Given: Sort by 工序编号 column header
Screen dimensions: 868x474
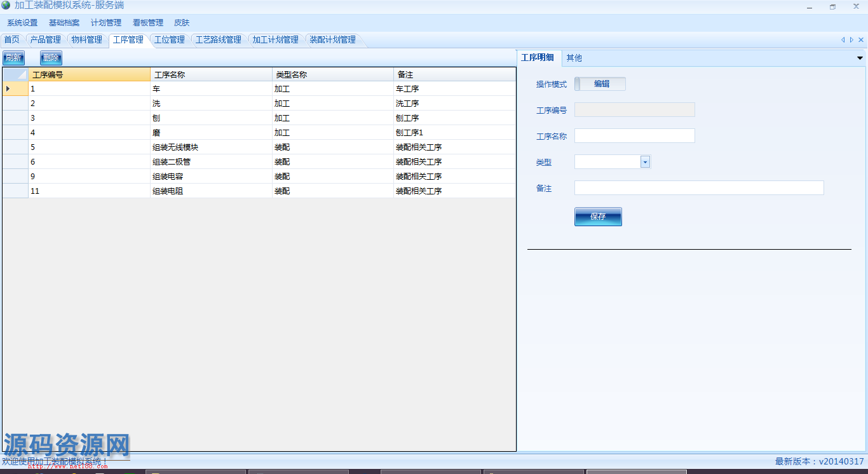Looking at the screenshot, I should click(x=90, y=74).
